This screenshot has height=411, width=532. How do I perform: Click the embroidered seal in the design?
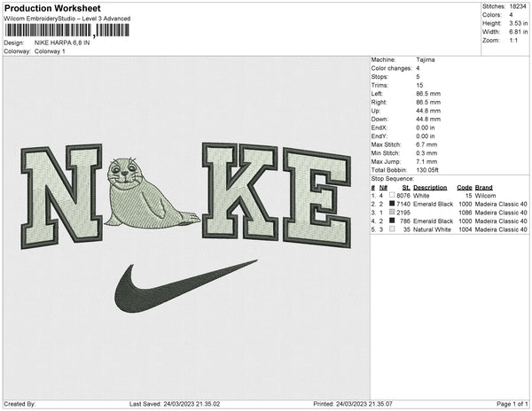tap(152, 192)
